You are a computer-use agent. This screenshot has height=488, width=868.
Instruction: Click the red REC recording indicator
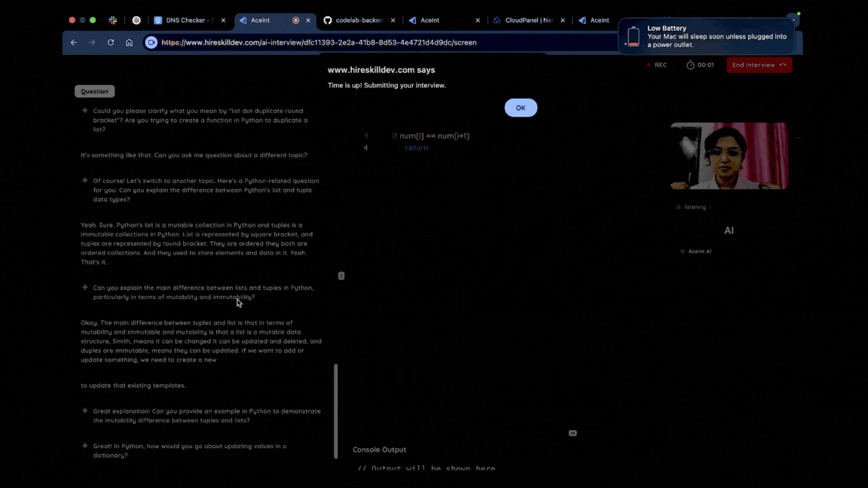pyautogui.click(x=649, y=66)
